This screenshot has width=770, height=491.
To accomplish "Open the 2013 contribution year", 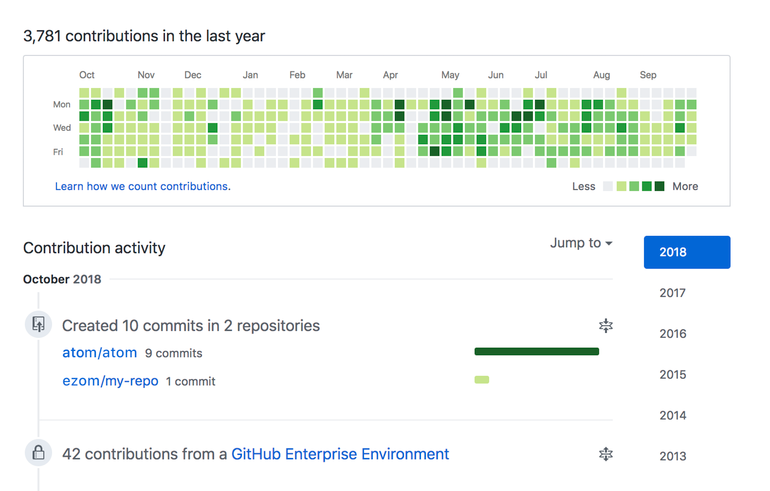I will click(673, 456).
